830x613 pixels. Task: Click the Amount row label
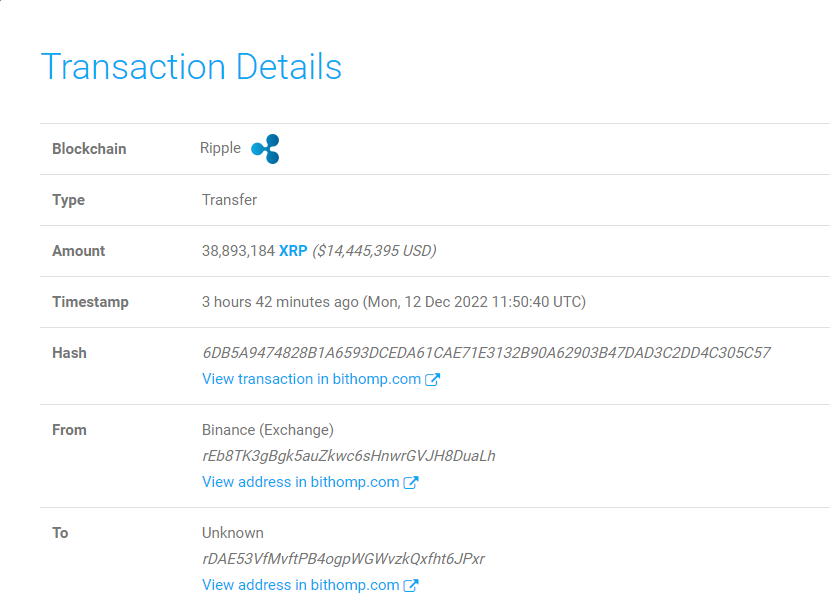tap(78, 251)
